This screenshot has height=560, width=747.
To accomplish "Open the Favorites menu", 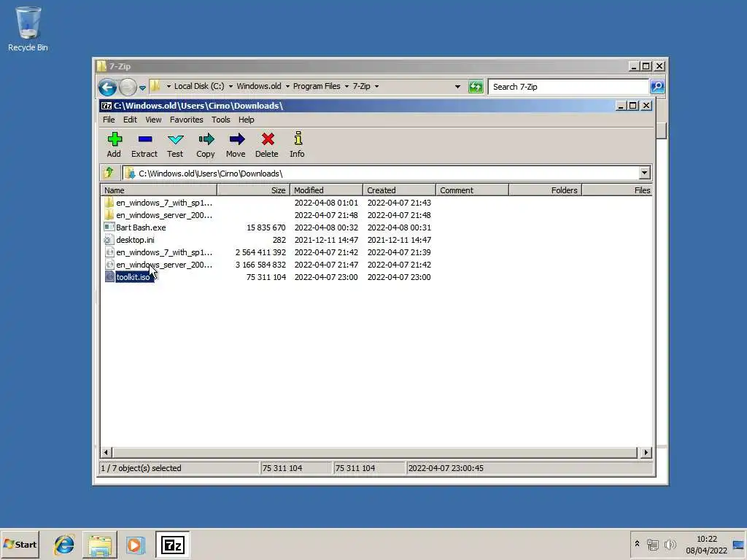I will coord(186,120).
